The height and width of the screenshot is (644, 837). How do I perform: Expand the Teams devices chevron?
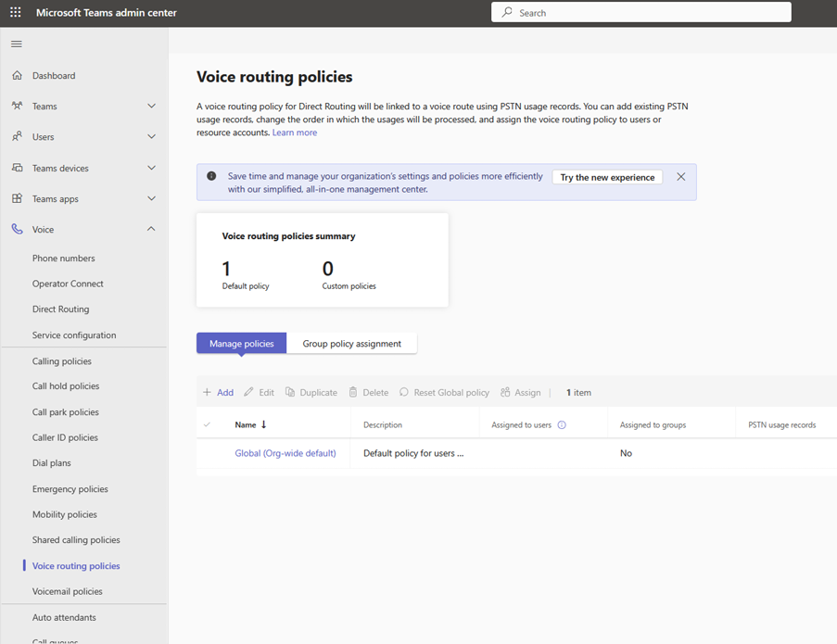(152, 168)
